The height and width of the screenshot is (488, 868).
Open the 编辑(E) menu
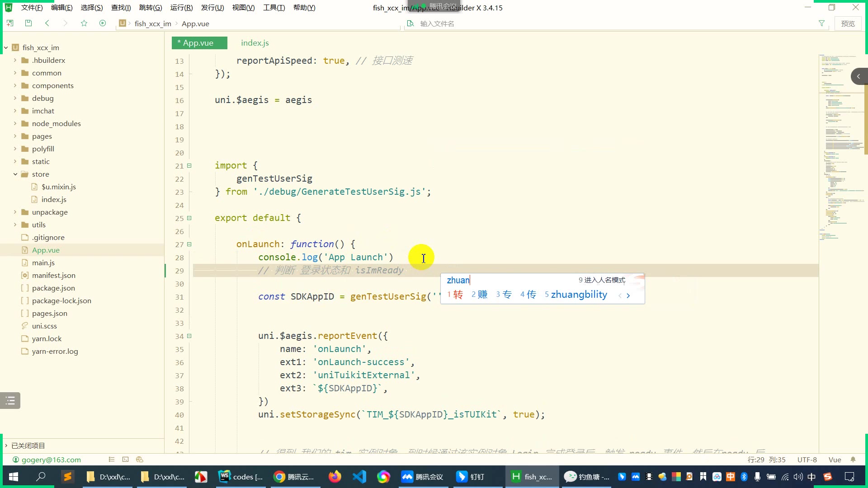(61, 8)
